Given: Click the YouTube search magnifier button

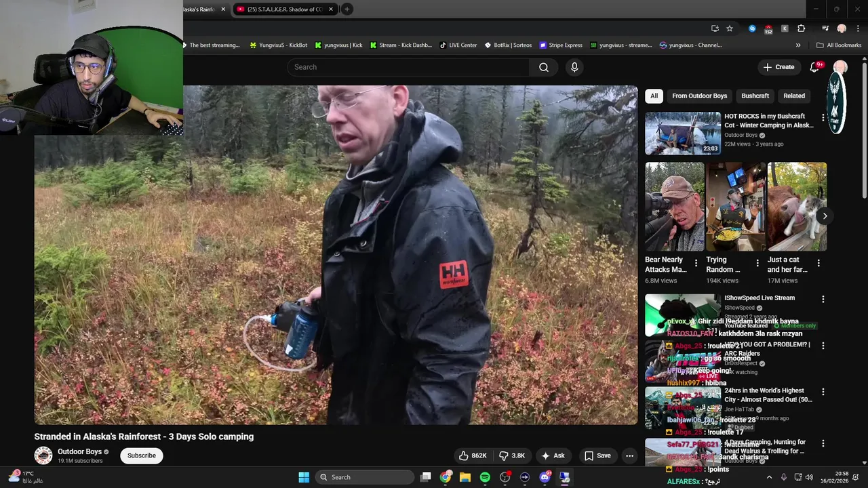Looking at the screenshot, I should pos(544,67).
